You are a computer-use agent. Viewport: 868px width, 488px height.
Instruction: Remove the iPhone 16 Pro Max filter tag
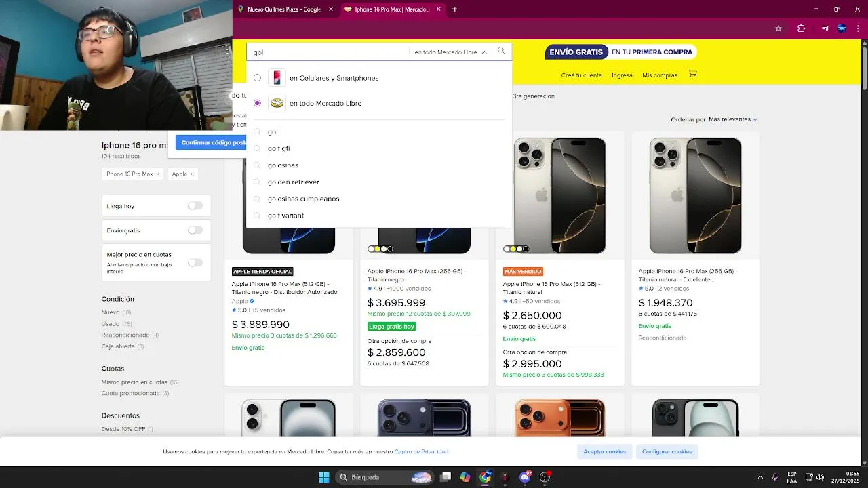click(157, 174)
